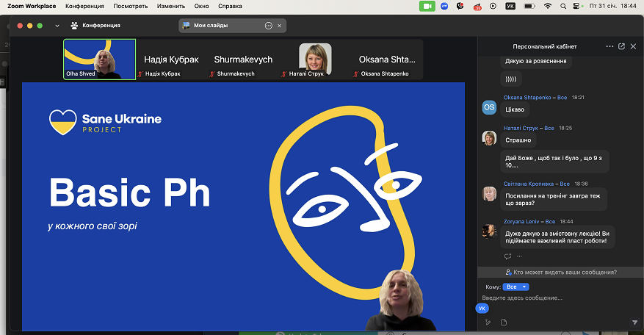Image resolution: width=644 pixels, height=335 pixels.
Task: Click the 'Дякую за розяснення' message
Action: coord(535,61)
